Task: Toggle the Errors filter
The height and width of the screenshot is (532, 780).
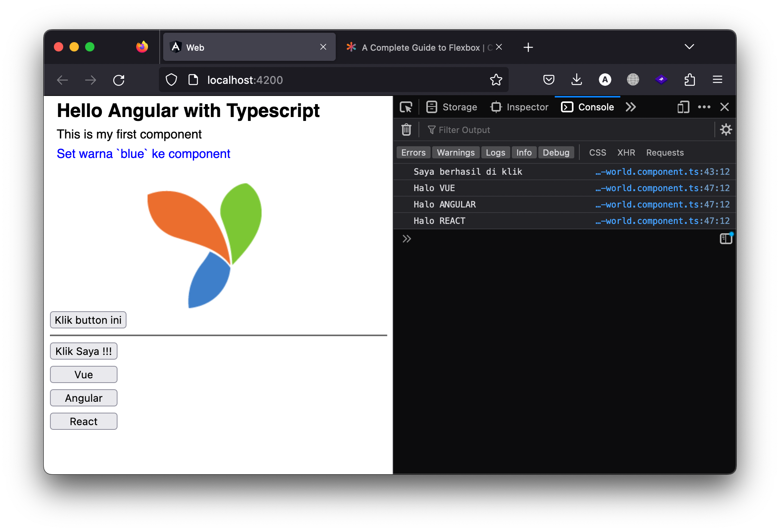Action: pos(413,153)
